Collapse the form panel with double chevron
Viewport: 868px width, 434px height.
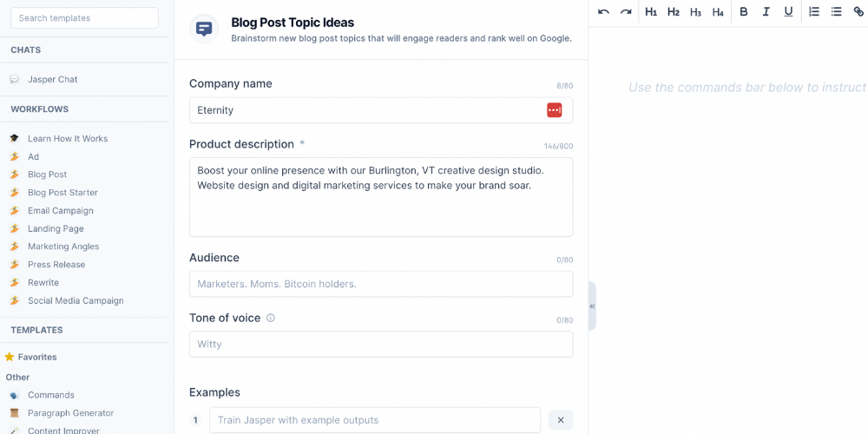[x=592, y=306]
